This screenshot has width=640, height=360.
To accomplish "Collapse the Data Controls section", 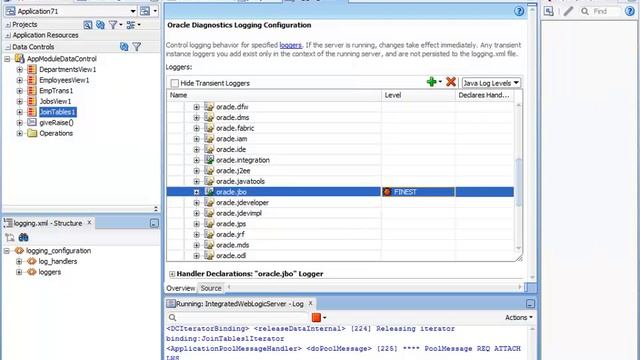I will [7, 47].
